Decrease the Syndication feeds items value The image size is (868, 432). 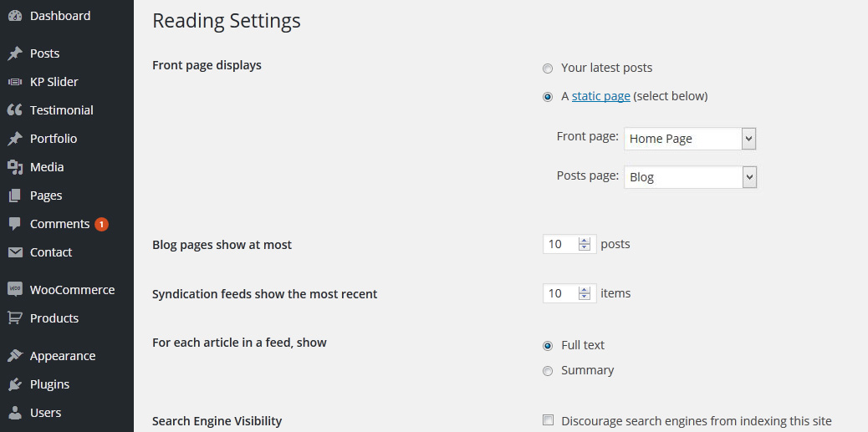tap(585, 297)
